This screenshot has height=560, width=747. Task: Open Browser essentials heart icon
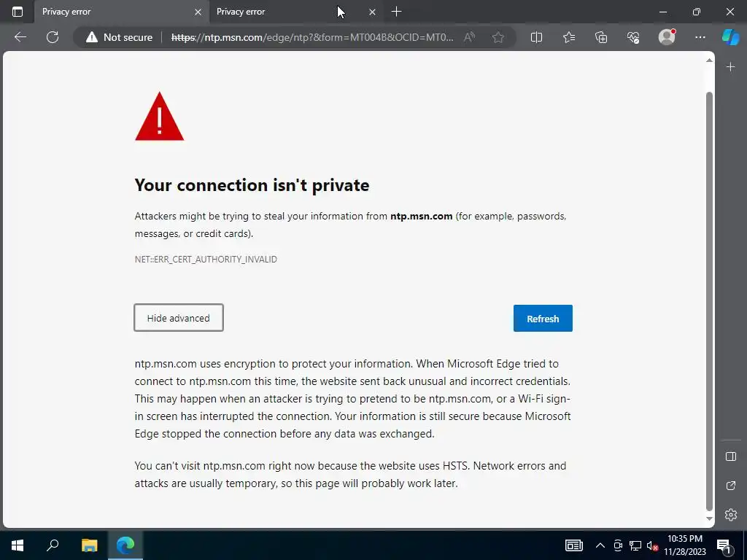[633, 37]
